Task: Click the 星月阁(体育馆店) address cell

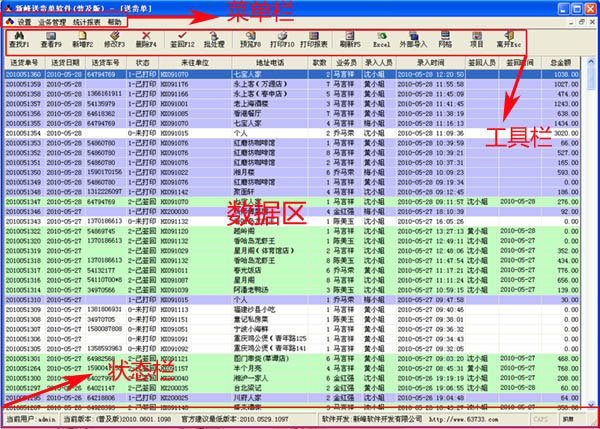Action: click(270, 251)
